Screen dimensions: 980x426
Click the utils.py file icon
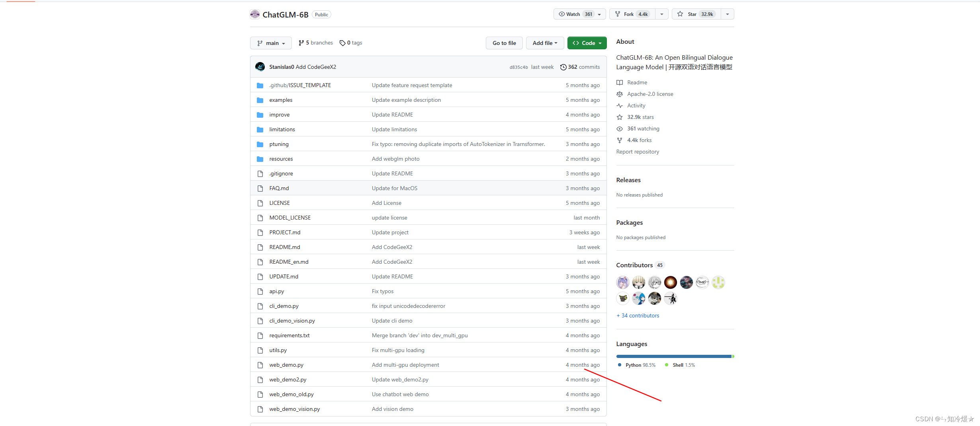point(260,350)
